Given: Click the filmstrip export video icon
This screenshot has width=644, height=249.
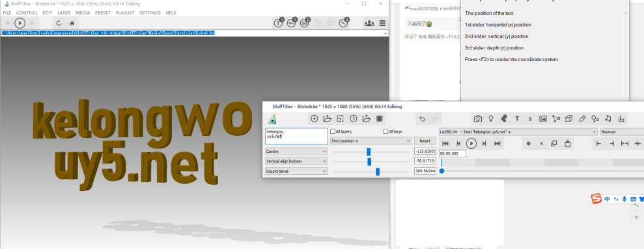Looking at the screenshot, I should click(x=379, y=119).
